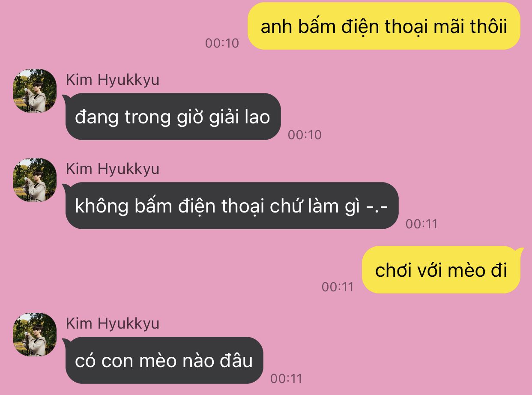Open avatar beside "không bấm điện thoại" message

click(x=35, y=180)
